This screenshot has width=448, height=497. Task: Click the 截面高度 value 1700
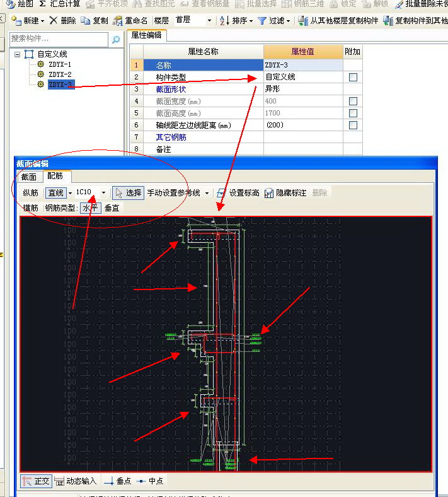tap(303, 113)
